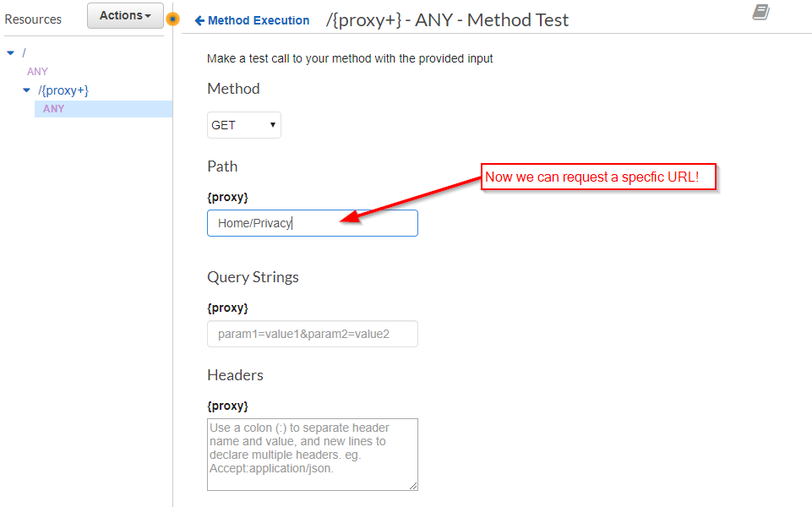
Task: Select the highlighted ANY method under /{proxy+}
Action: click(x=53, y=108)
